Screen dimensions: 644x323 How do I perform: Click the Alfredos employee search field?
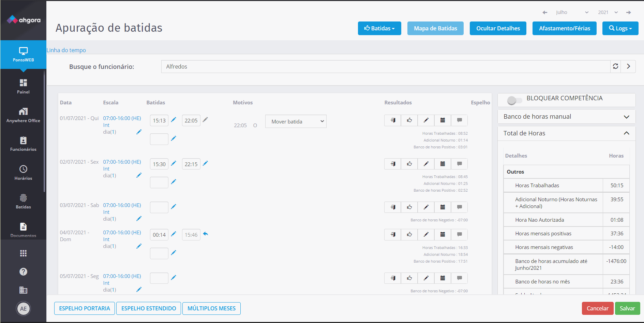(386, 67)
